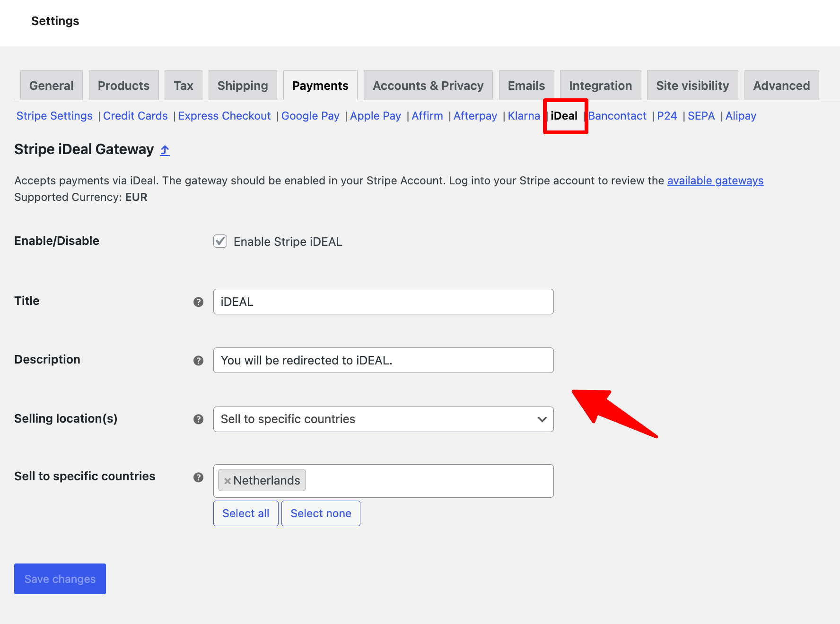This screenshot has width=840, height=624.
Task: Open the Title field help tooltip icon
Action: coord(198,302)
